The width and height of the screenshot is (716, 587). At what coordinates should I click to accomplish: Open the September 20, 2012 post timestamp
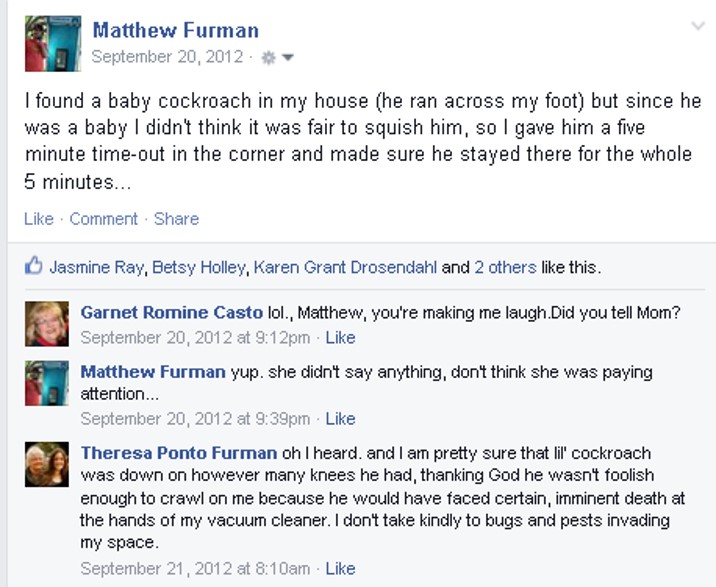click(x=167, y=57)
